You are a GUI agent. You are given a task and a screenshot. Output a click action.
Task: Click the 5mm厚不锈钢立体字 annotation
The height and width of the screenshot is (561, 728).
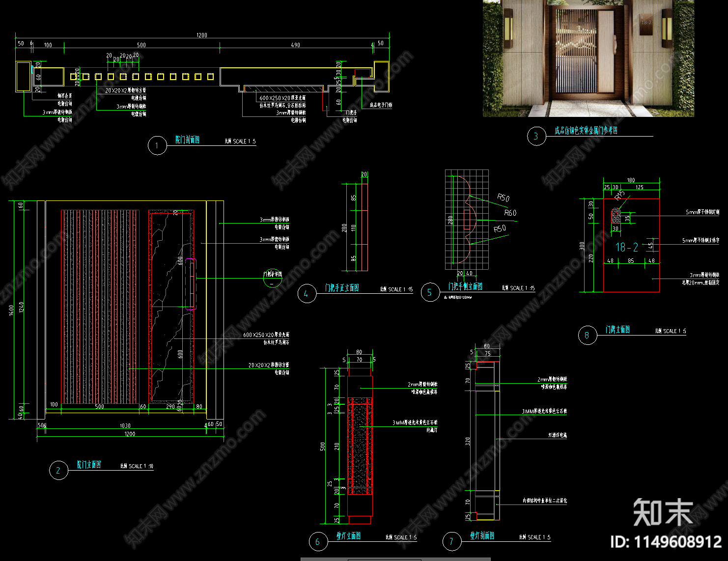[x=700, y=241]
